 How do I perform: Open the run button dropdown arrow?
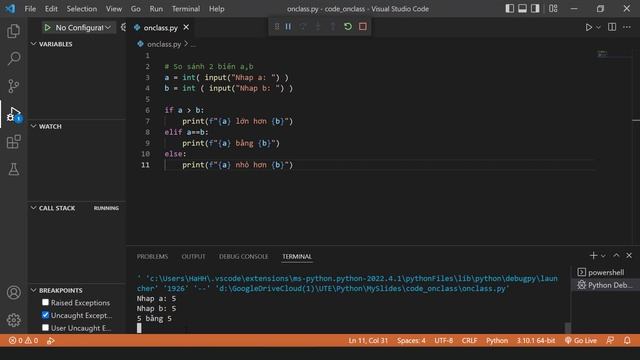(598, 27)
